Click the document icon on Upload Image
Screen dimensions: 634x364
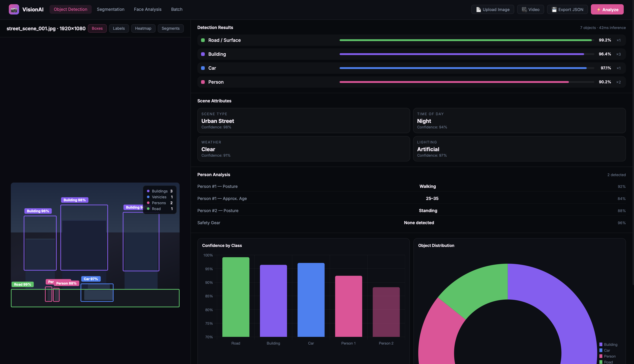[478, 10]
